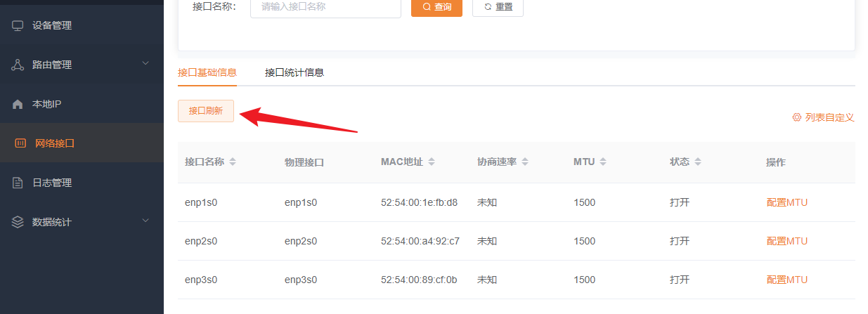Click the network interface sidebar icon

click(x=20, y=143)
